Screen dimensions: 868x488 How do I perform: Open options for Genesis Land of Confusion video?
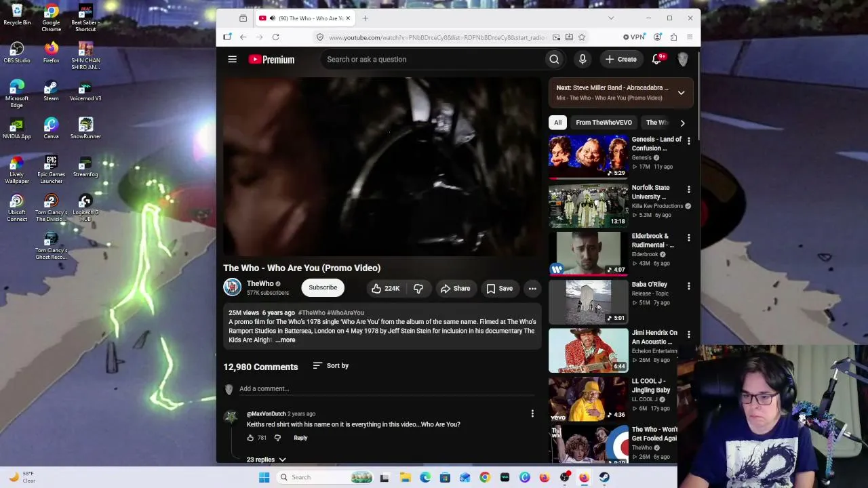coord(688,141)
